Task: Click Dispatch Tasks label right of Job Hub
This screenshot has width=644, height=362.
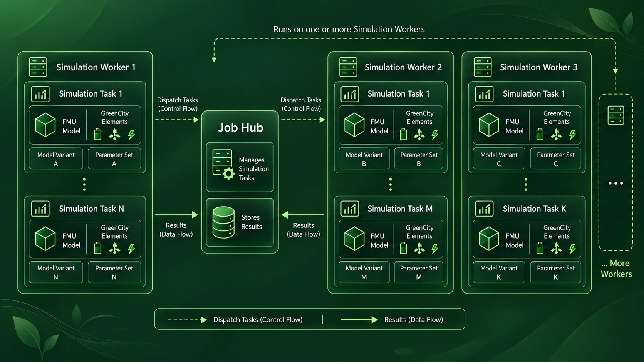Action: [301, 104]
